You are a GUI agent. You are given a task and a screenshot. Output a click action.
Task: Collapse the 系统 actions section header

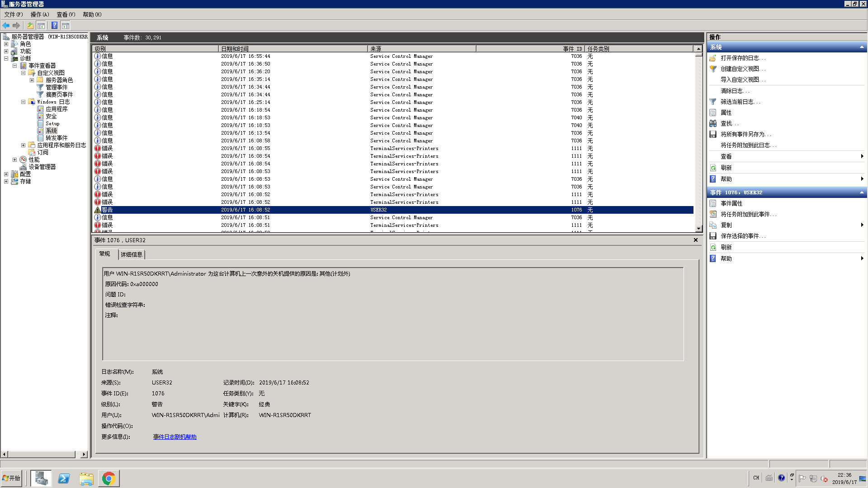861,47
